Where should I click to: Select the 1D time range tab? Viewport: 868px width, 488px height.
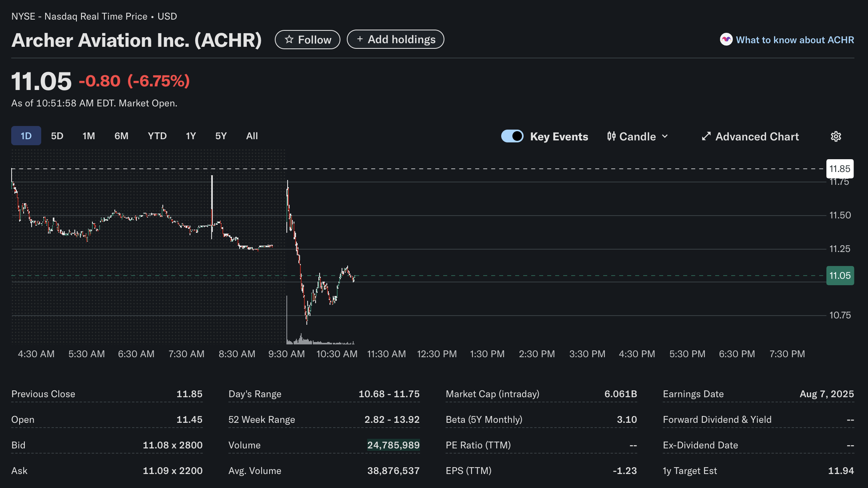(x=26, y=136)
